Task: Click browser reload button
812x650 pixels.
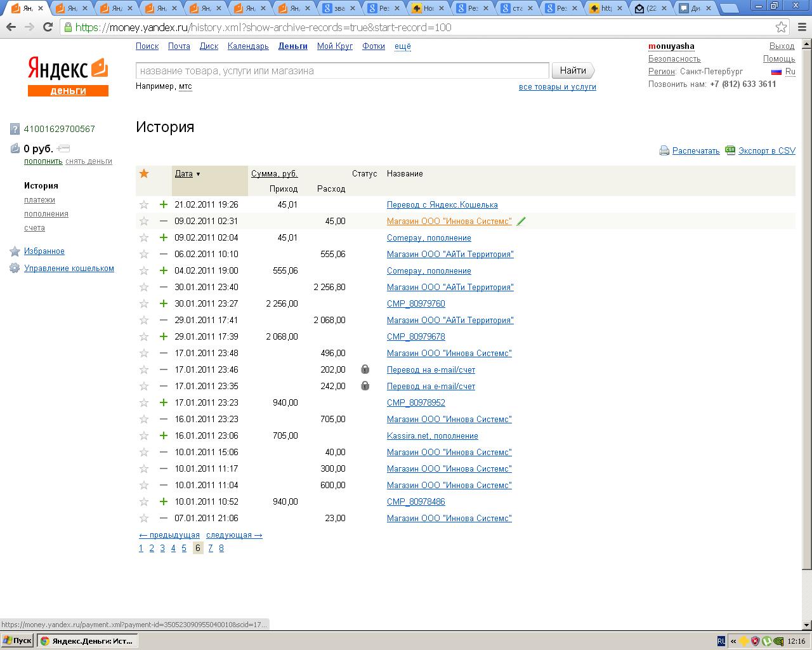Action: coord(48,27)
